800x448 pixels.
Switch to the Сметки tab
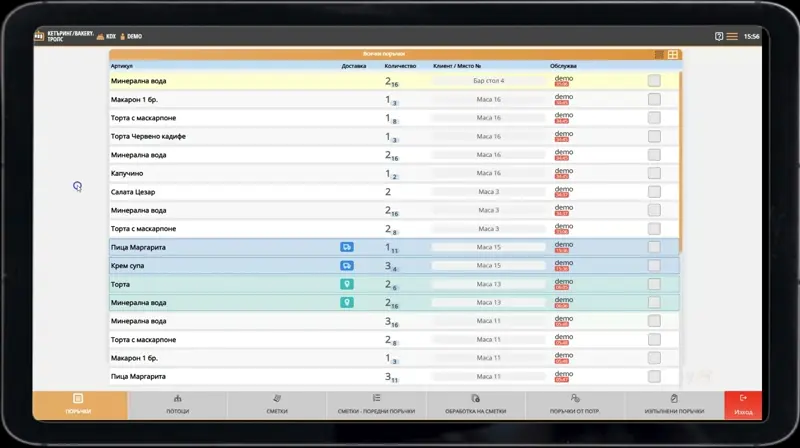(277, 405)
